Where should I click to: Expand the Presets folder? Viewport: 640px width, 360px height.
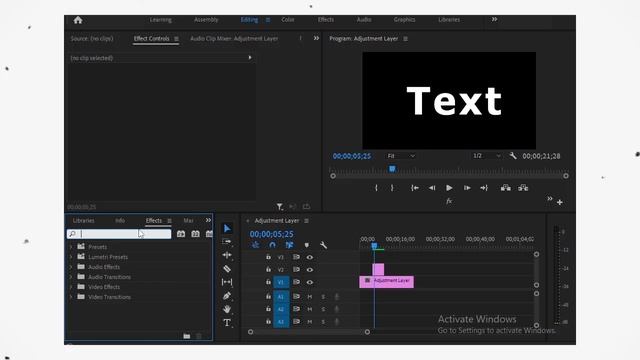click(x=71, y=247)
